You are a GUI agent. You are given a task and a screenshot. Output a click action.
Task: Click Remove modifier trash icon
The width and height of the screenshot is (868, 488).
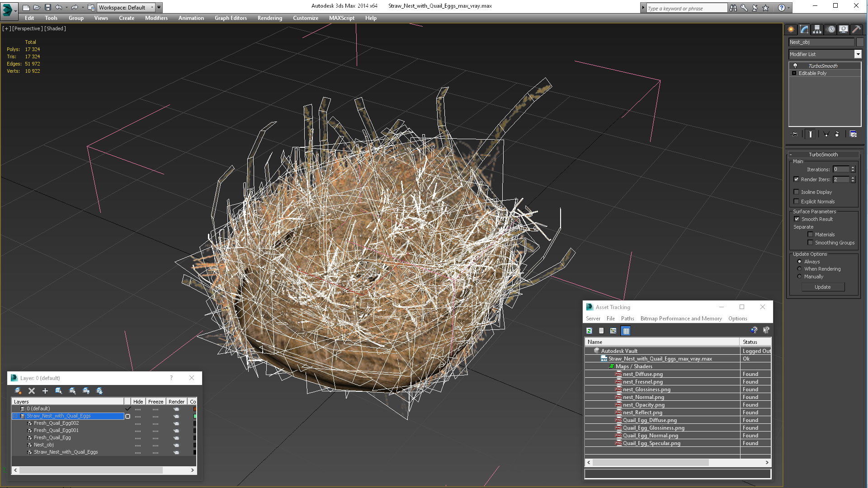[837, 134]
